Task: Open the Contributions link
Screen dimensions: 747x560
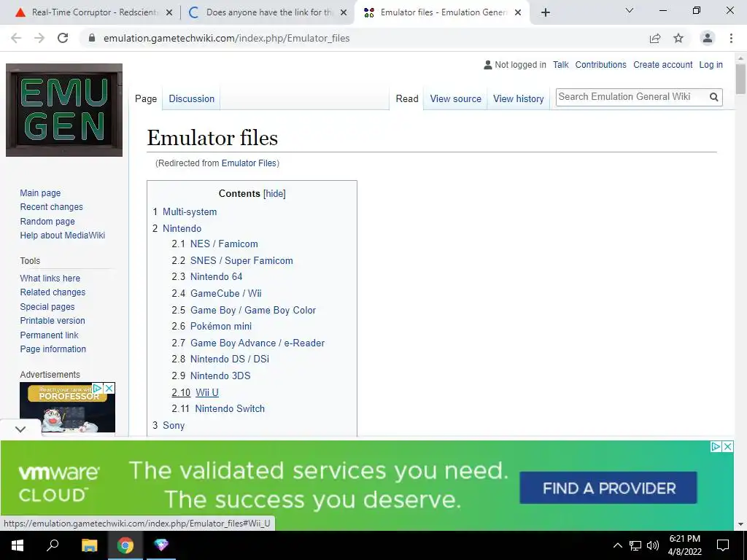Action: tap(601, 65)
